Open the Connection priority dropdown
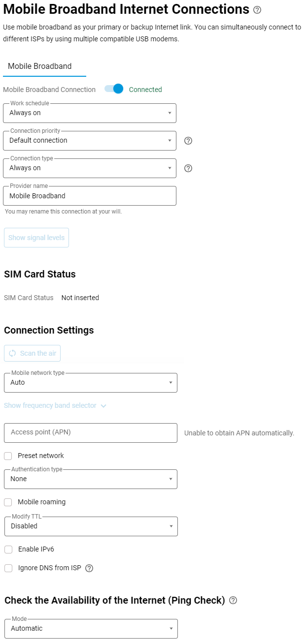 [x=90, y=141]
